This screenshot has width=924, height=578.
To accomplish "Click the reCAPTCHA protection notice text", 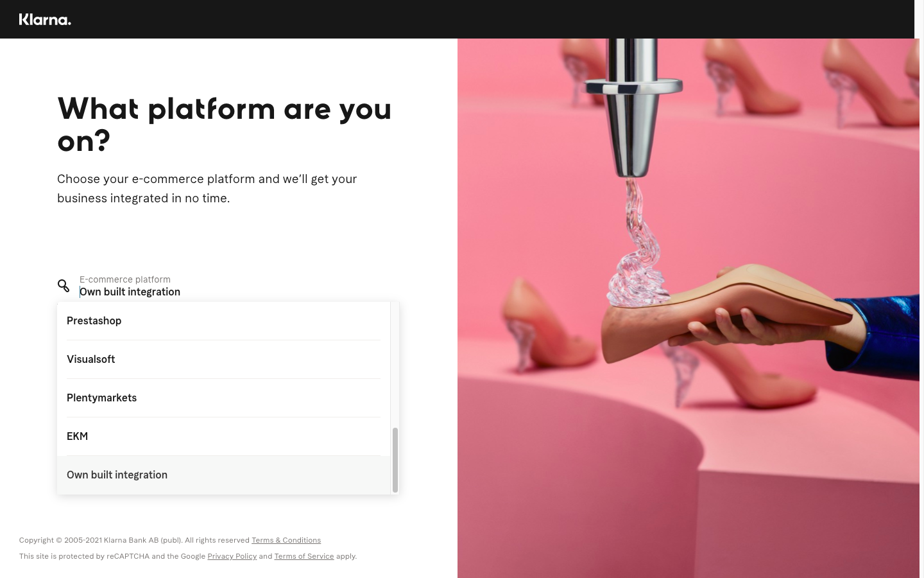I will click(188, 556).
